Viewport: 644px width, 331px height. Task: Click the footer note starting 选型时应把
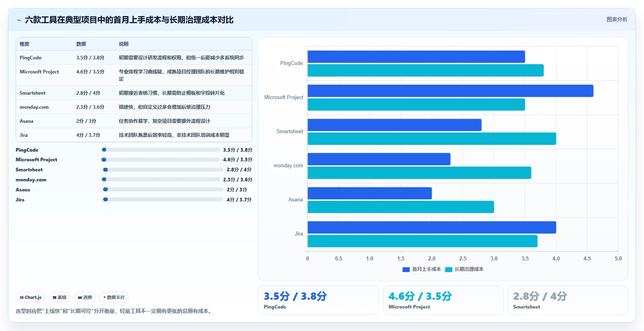coord(114,311)
